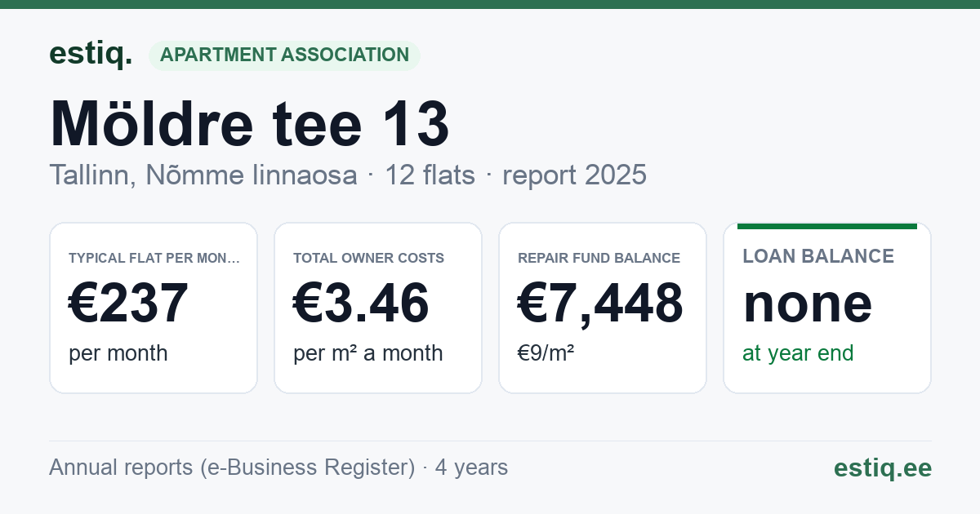Image resolution: width=980 pixels, height=514 pixels.
Task: Click the €9/m² caption
Action: tap(546, 353)
